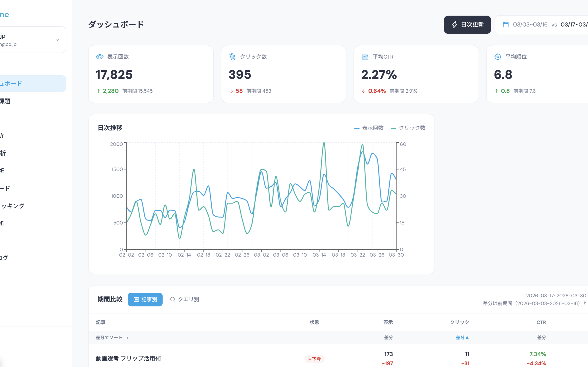Click the red ↓下降 status badge in the table

[x=314, y=359]
